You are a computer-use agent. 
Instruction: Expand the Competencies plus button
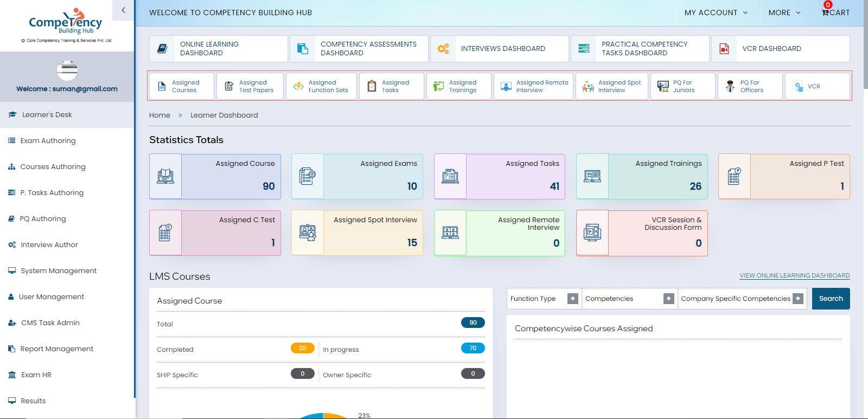[669, 299]
